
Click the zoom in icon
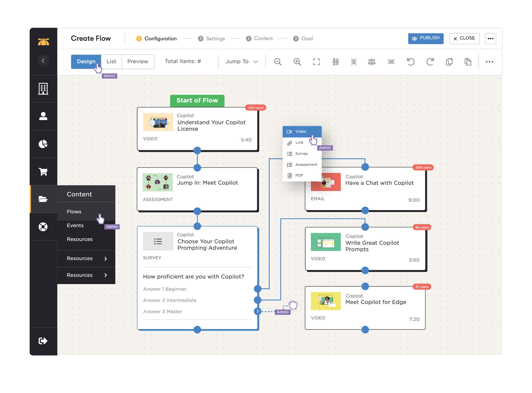(297, 61)
